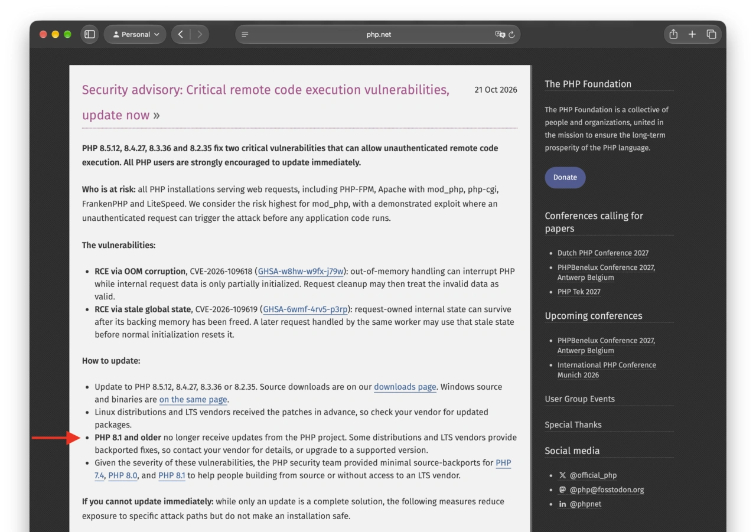
Task: Open the GHSA-w8hw-w9fx-j79w advisory link
Action: [301, 272]
